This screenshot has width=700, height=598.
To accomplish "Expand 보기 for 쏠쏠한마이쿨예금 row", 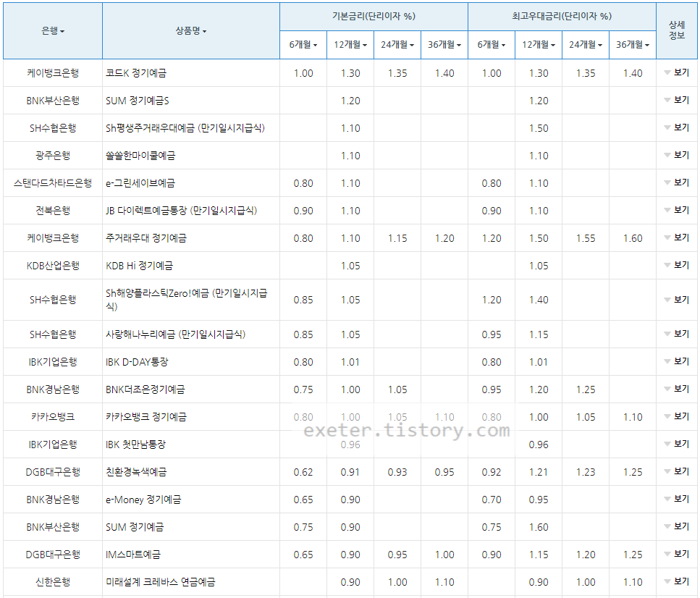I will (x=677, y=155).
